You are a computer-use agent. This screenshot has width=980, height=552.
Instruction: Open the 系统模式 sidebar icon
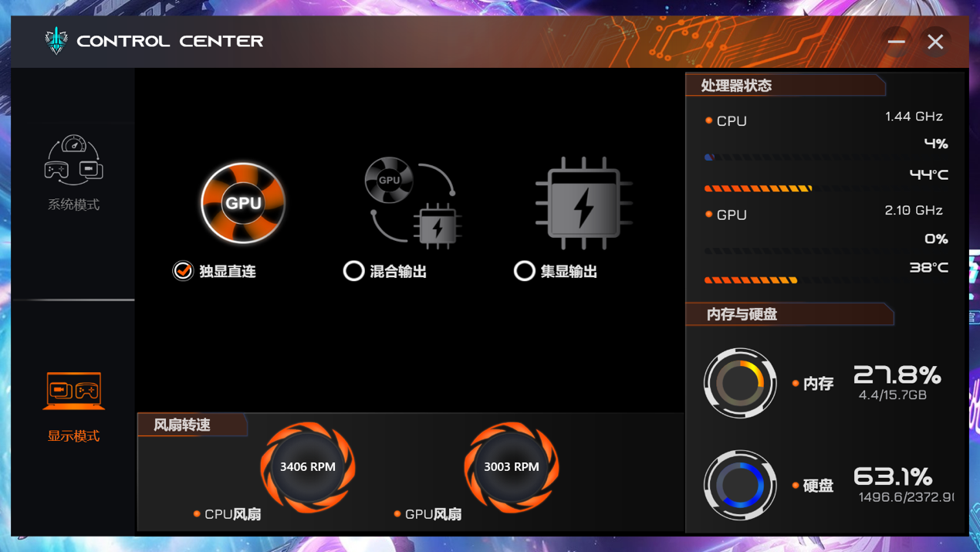[74, 161]
